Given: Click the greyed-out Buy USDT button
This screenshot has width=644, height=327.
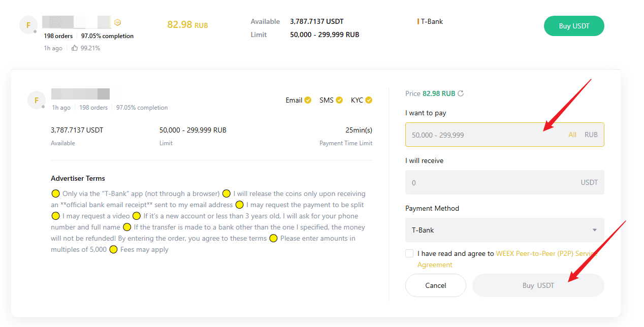Looking at the screenshot, I should [x=538, y=285].
